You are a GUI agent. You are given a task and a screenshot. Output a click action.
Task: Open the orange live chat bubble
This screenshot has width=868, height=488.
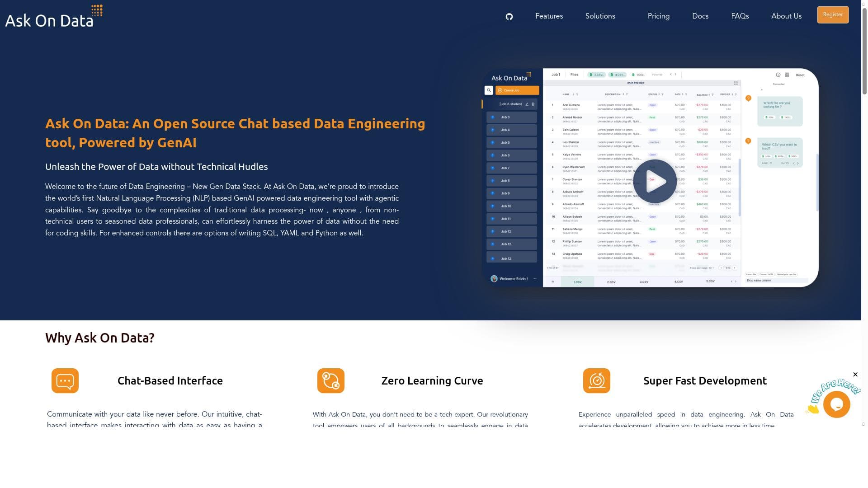click(836, 404)
